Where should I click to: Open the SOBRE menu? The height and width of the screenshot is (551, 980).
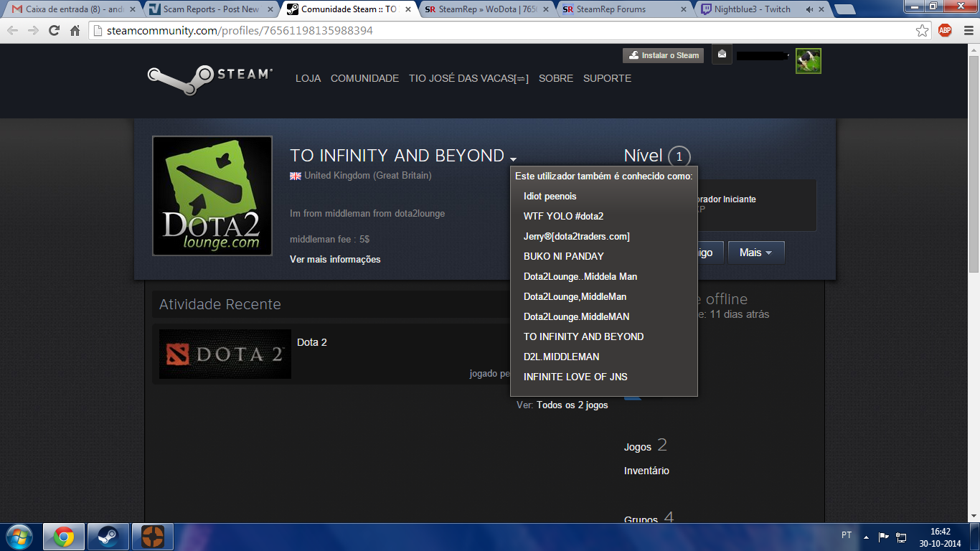click(x=556, y=78)
